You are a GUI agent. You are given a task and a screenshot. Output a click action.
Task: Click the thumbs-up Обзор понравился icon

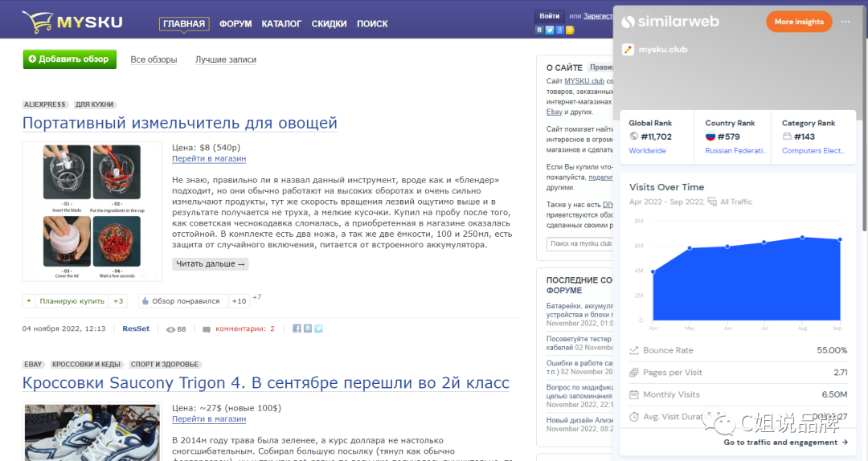coord(145,301)
